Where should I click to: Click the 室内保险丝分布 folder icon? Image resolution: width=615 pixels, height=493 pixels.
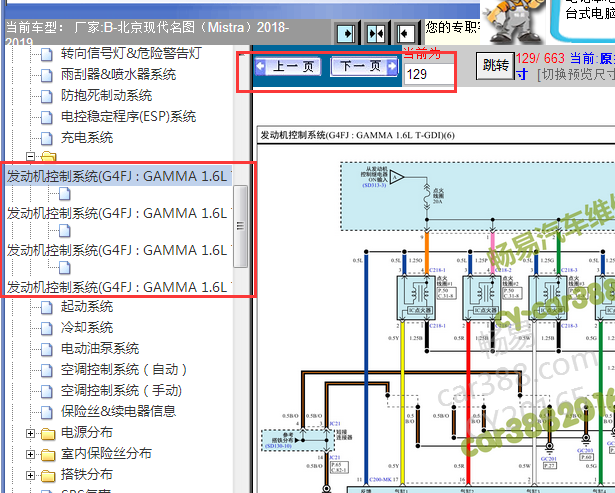pyautogui.click(x=48, y=455)
